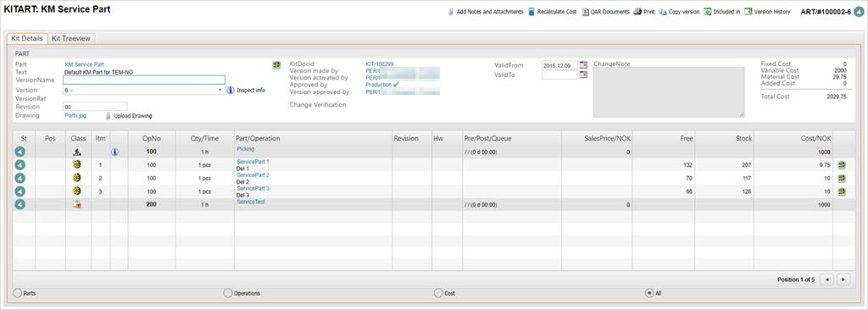Click the Upload Drawing link

tap(133, 116)
